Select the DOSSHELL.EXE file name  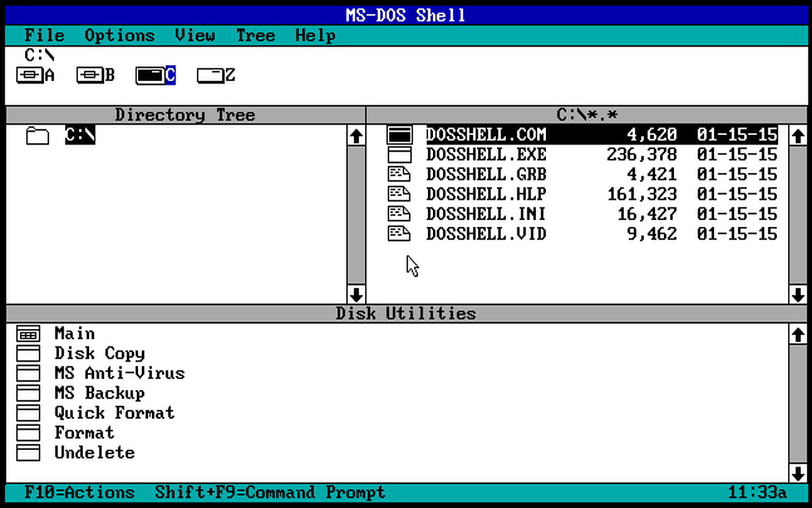click(x=486, y=155)
